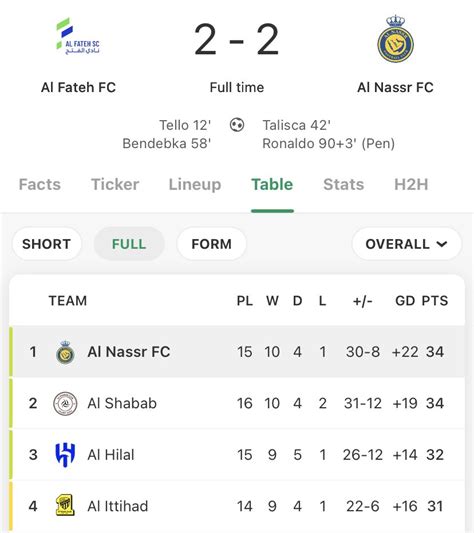Open the OVERALL filter dropdown
474x533 pixels.
pos(407,244)
